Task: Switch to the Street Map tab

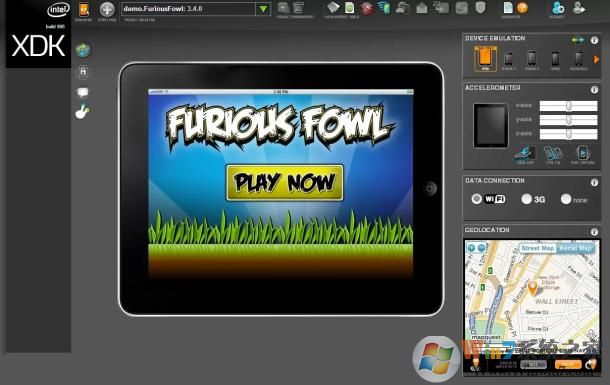Action: click(538, 248)
